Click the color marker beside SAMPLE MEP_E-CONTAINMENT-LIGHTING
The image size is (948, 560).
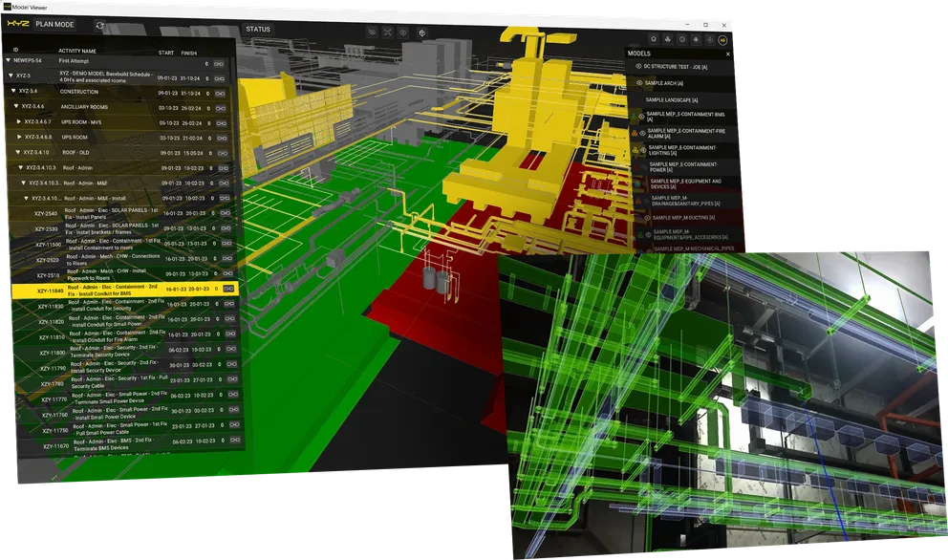pos(636,149)
